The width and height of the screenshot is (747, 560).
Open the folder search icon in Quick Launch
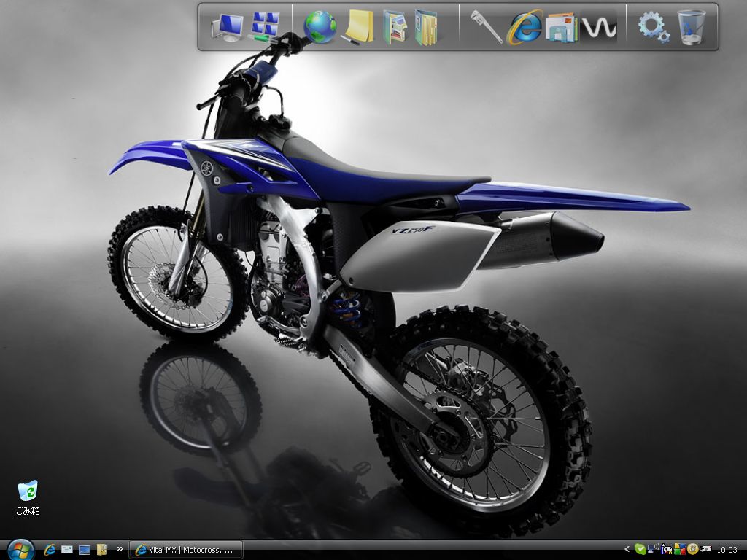click(102, 550)
